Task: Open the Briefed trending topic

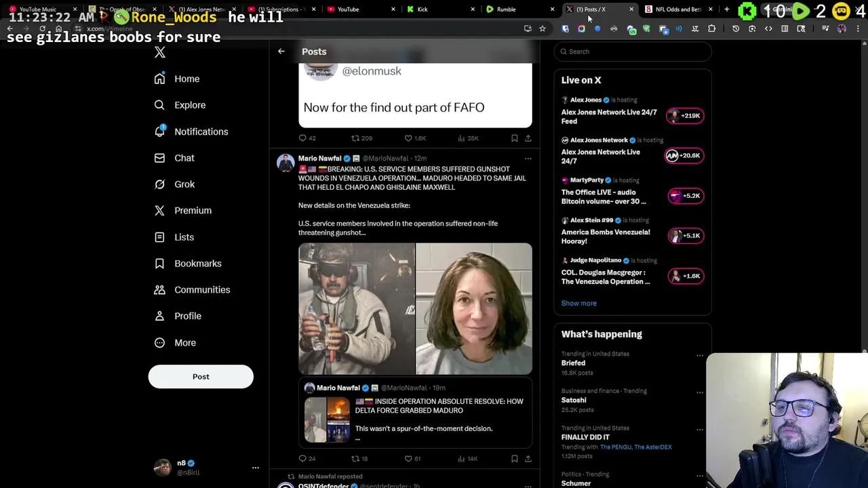Action: pos(573,363)
